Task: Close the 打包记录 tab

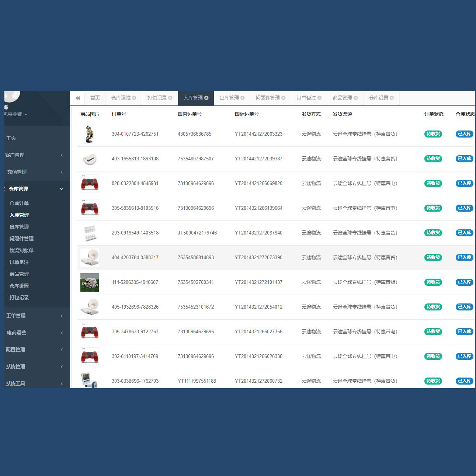Action: tap(170, 98)
